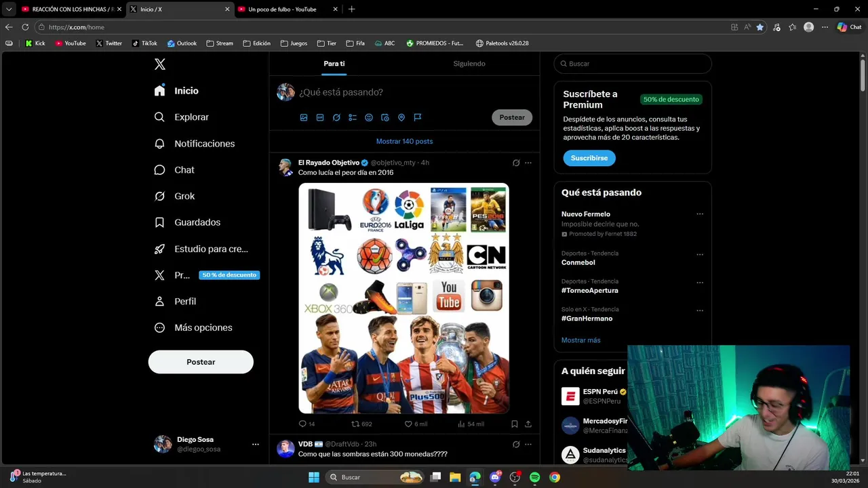Open a new browser tab
The width and height of the screenshot is (868, 488).
coord(351,9)
